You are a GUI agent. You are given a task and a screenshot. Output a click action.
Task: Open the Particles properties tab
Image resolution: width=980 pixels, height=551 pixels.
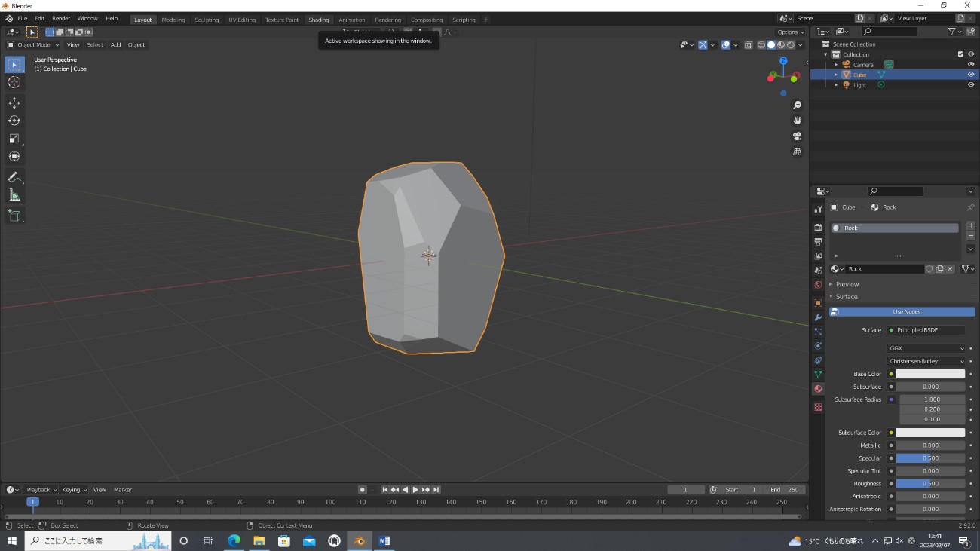[818, 332]
